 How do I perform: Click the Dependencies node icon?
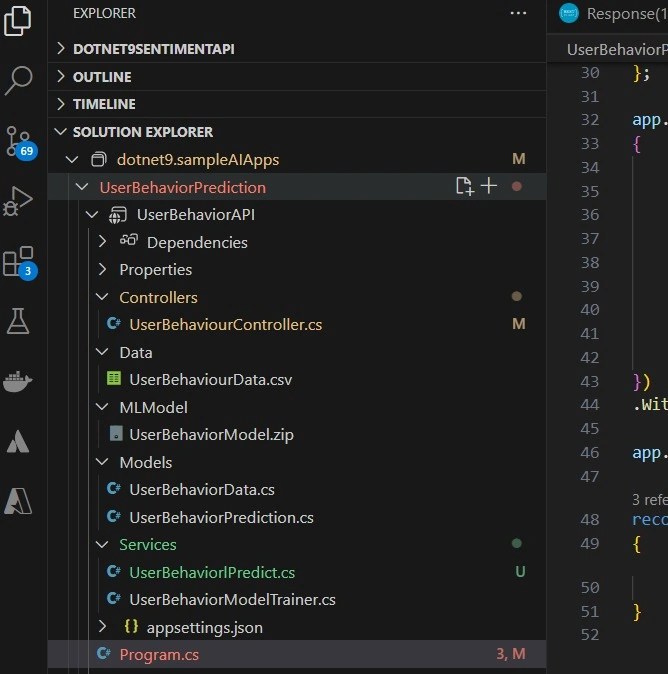[x=129, y=240]
